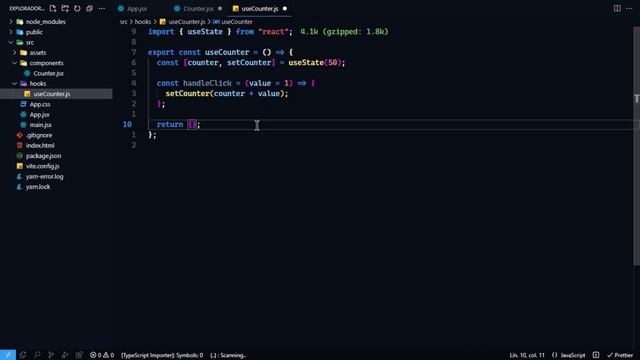The image size is (640, 360).
Task: Close unsaved useCounter.js tab via dot
Action: click(x=285, y=9)
